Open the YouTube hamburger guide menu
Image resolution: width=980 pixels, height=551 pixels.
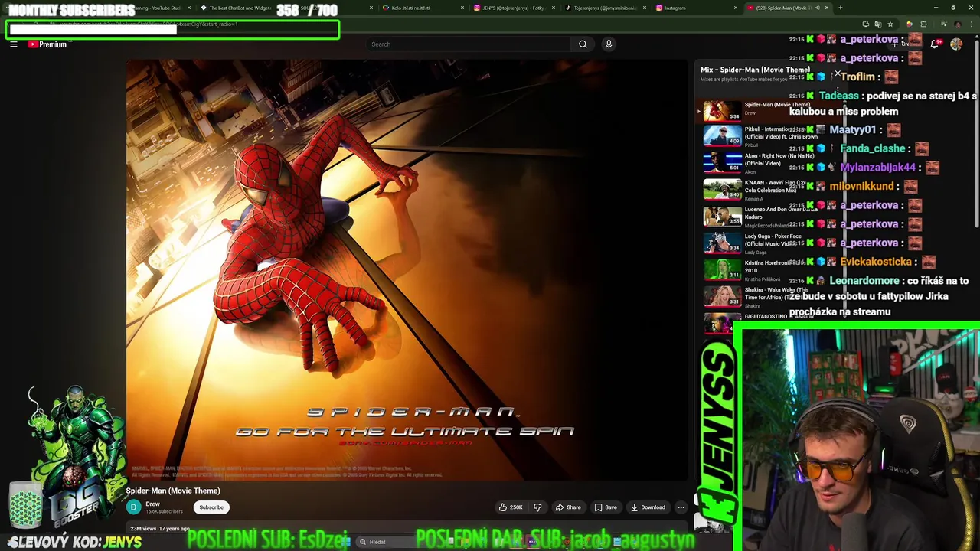[x=14, y=44]
